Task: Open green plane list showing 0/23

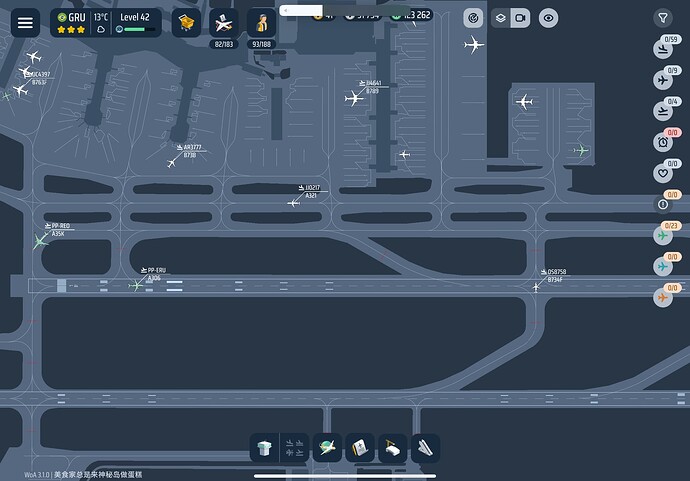Action: click(663, 235)
